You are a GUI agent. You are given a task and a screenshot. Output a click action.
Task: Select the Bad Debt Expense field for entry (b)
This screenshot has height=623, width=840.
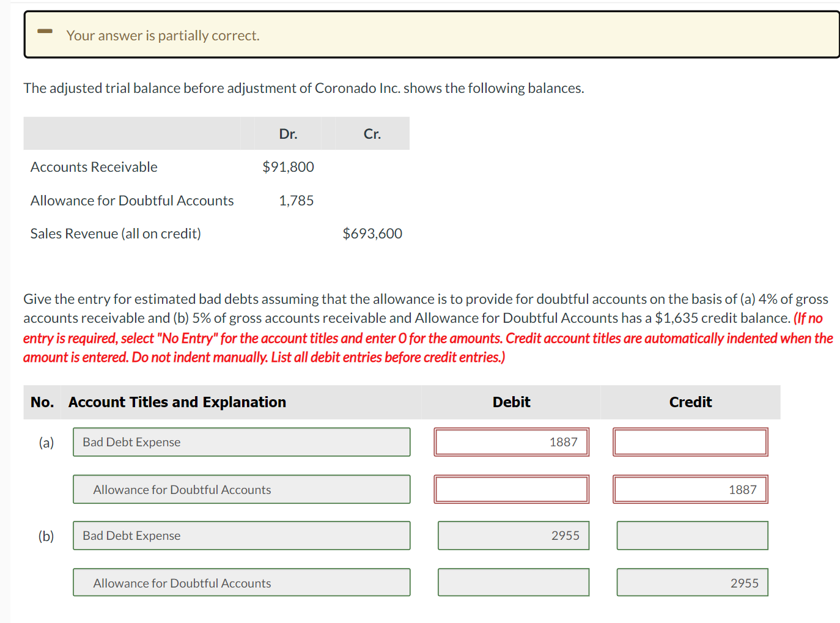(x=241, y=535)
